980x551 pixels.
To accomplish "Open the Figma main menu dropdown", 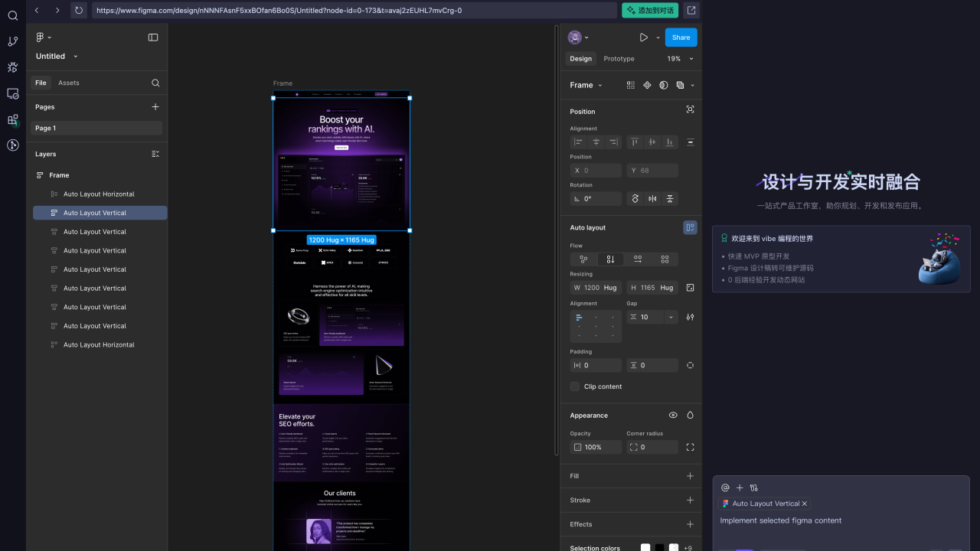I will [44, 37].
